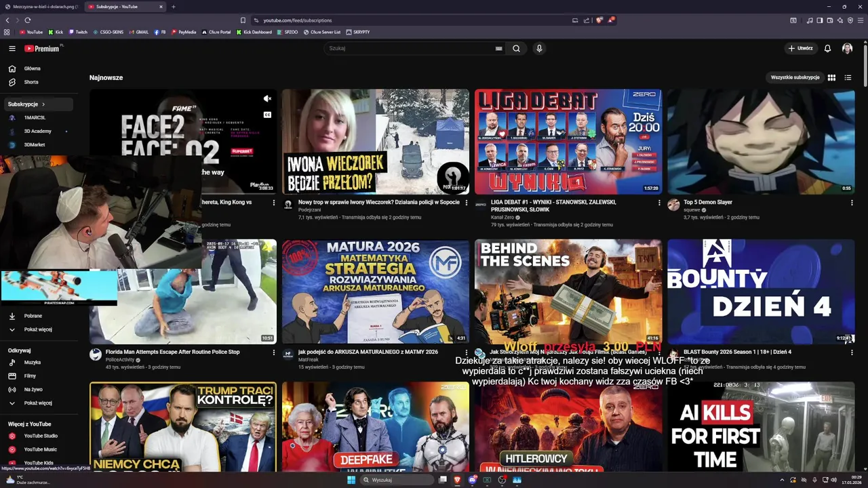Open the 1MARC3L subscription channel

pyautogui.click(x=37, y=118)
